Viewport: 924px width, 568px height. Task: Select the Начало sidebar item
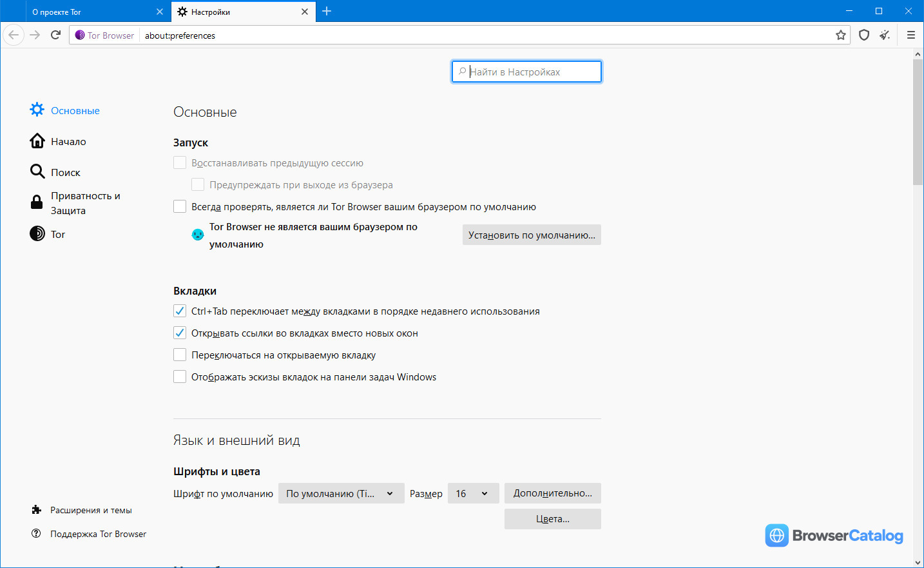coord(58,141)
